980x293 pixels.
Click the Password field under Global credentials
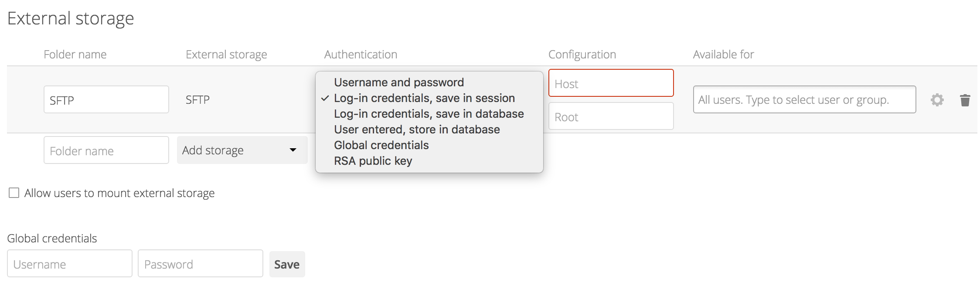(x=200, y=263)
